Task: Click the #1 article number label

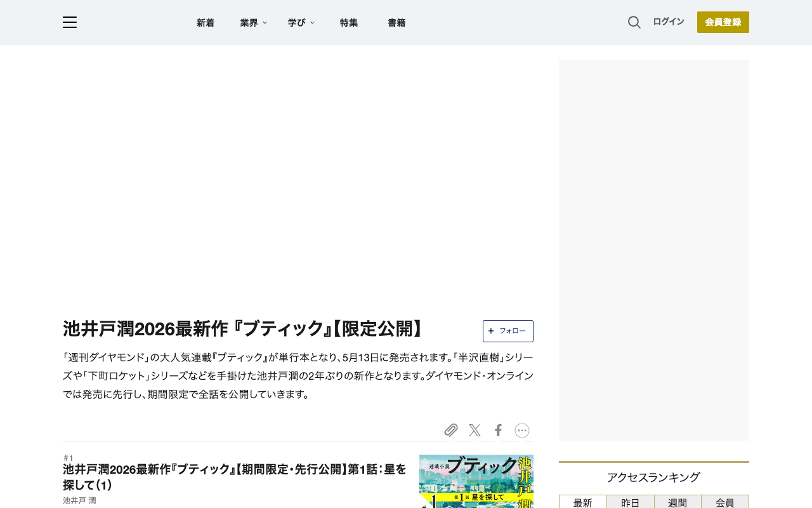Action: 69,458
